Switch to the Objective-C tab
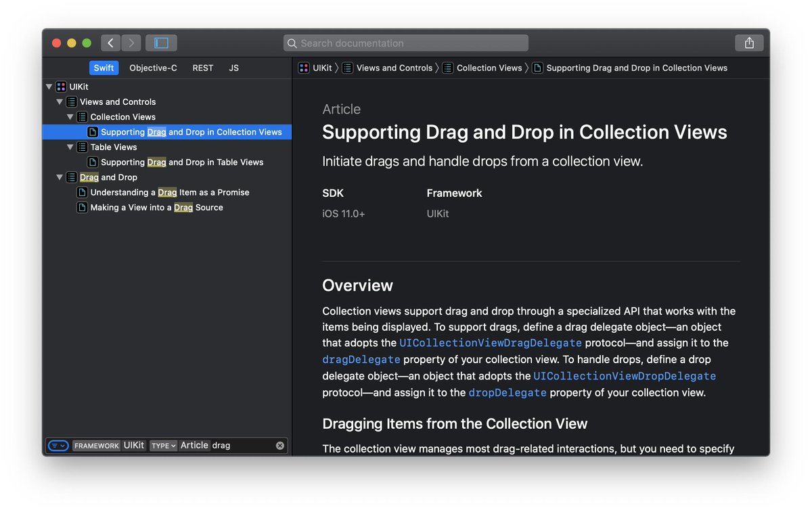Screen dimensions: 812x512 click(x=153, y=68)
